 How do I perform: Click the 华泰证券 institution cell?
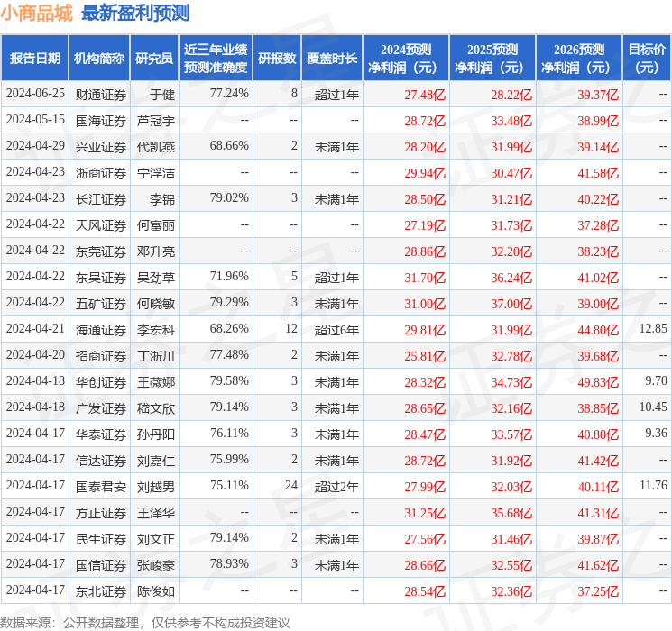(101, 434)
